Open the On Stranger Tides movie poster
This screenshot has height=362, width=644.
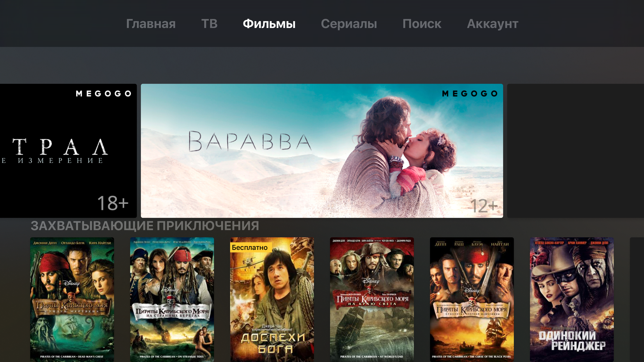click(172, 299)
